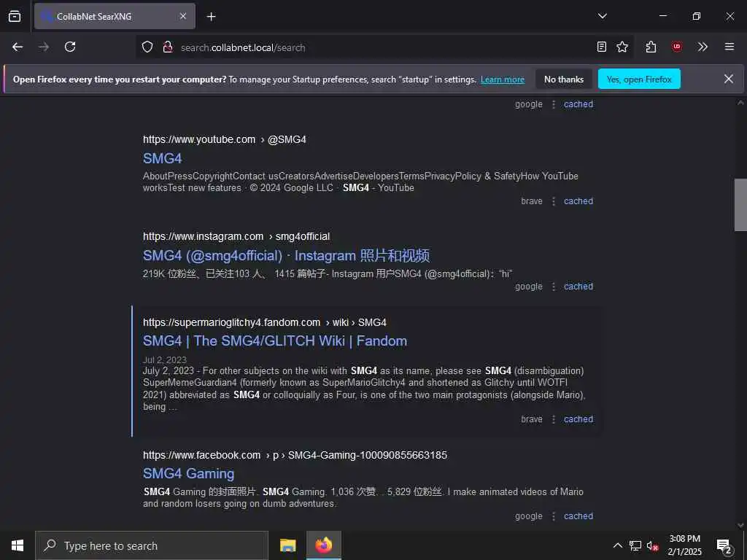Click the instagram.com URL text
The width and height of the screenshot is (747, 560).
pyautogui.click(x=203, y=236)
